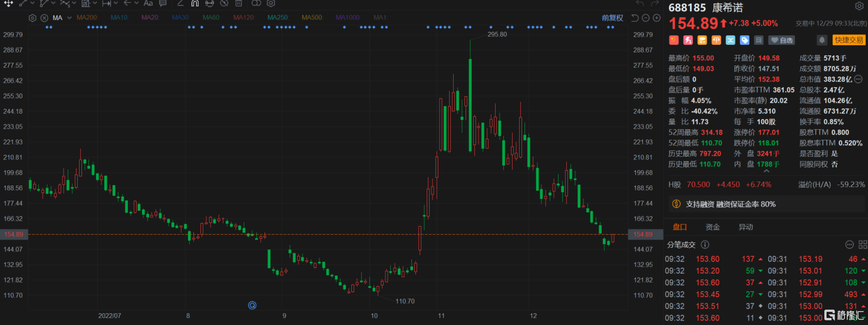This screenshot has width=868, height=325.
Task: Click the orange coins margin icon
Action: [x=702, y=40]
